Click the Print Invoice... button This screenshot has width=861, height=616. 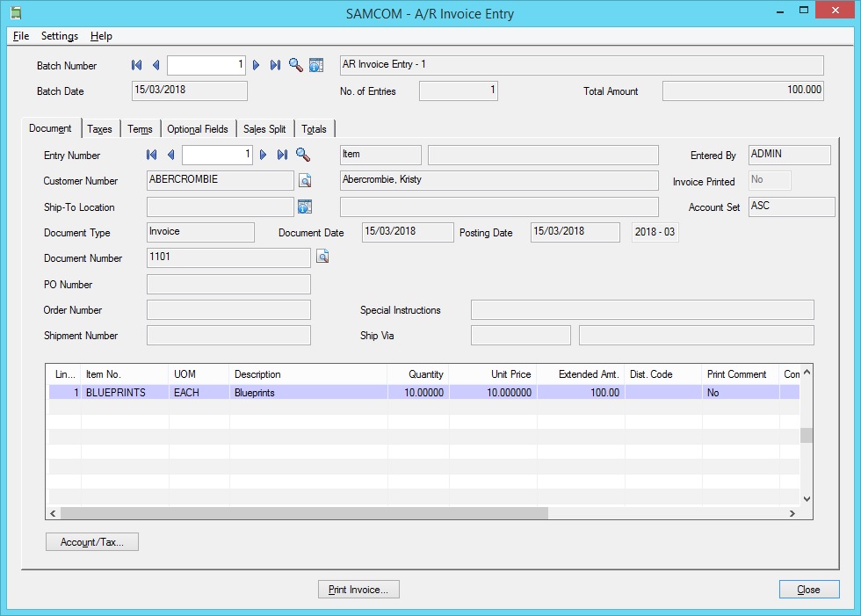click(358, 590)
